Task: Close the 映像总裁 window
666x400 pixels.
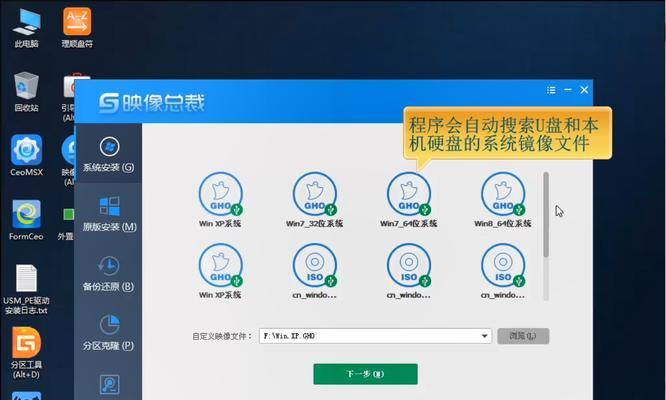Action: tap(584, 90)
